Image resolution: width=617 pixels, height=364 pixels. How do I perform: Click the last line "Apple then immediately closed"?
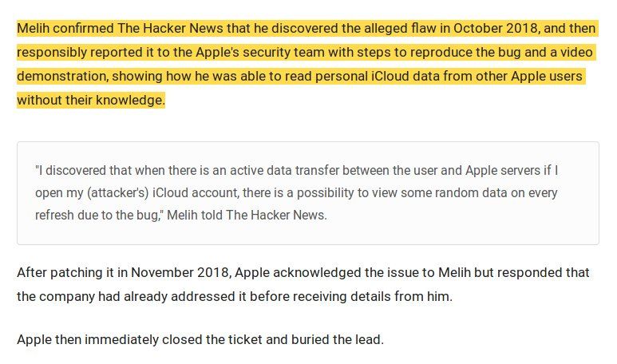click(x=200, y=339)
